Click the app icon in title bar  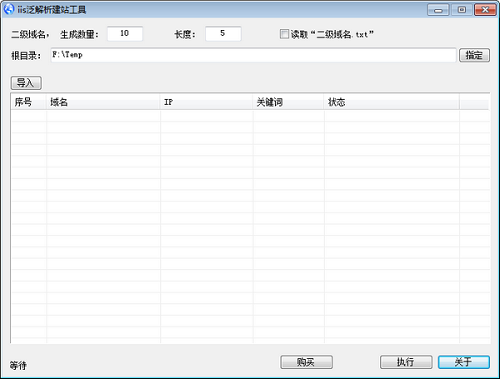click(9, 9)
